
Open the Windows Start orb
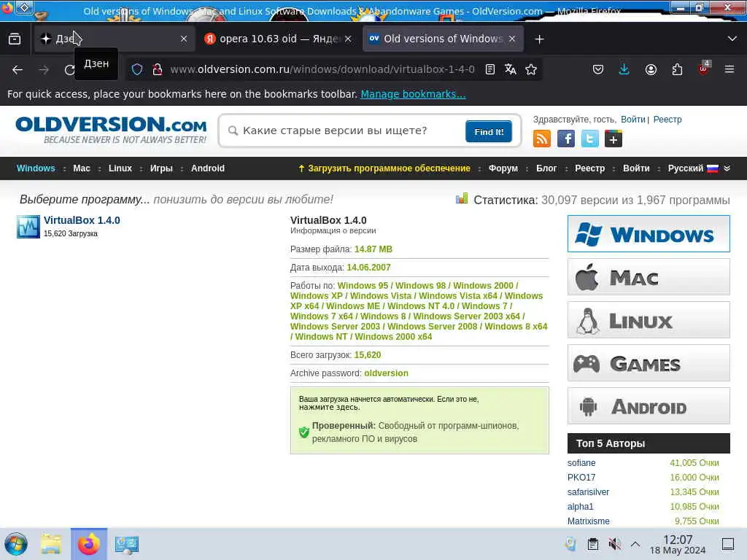click(x=16, y=544)
